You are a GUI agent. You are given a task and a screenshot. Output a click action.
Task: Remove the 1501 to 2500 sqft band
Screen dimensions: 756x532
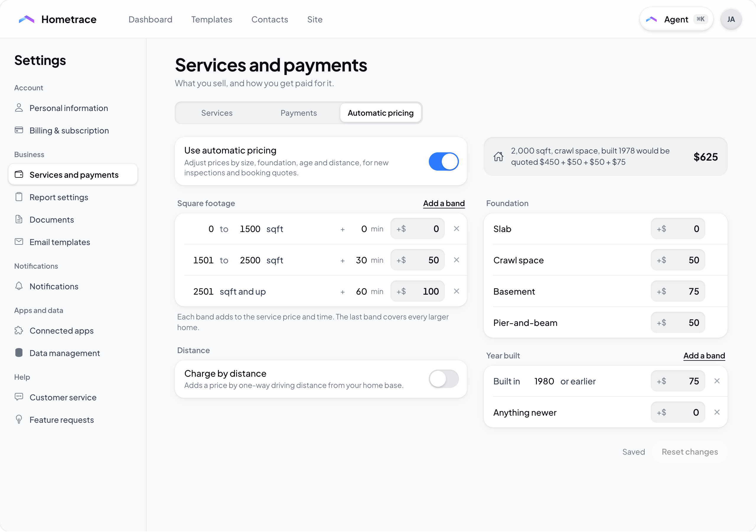click(456, 260)
